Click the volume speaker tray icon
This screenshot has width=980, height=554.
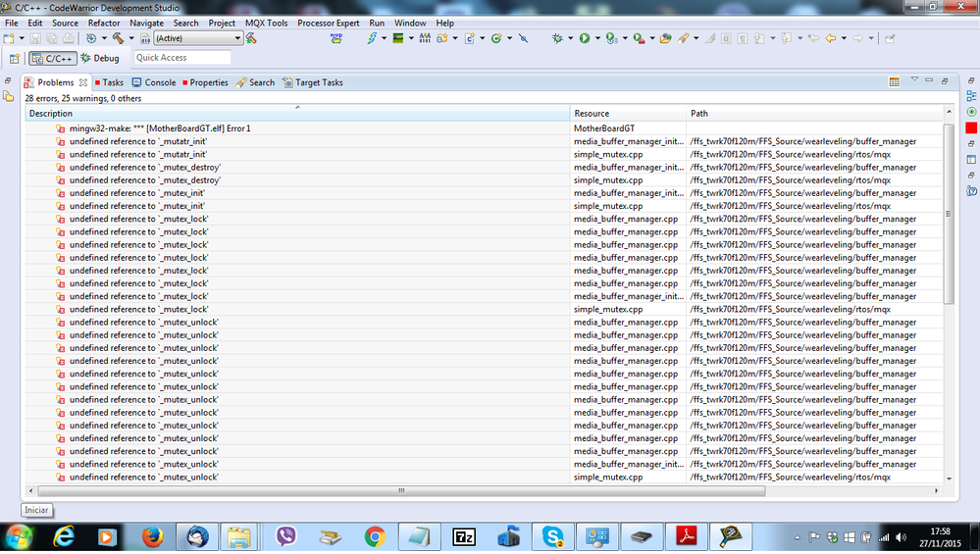pyautogui.click(x=901, y=537)
